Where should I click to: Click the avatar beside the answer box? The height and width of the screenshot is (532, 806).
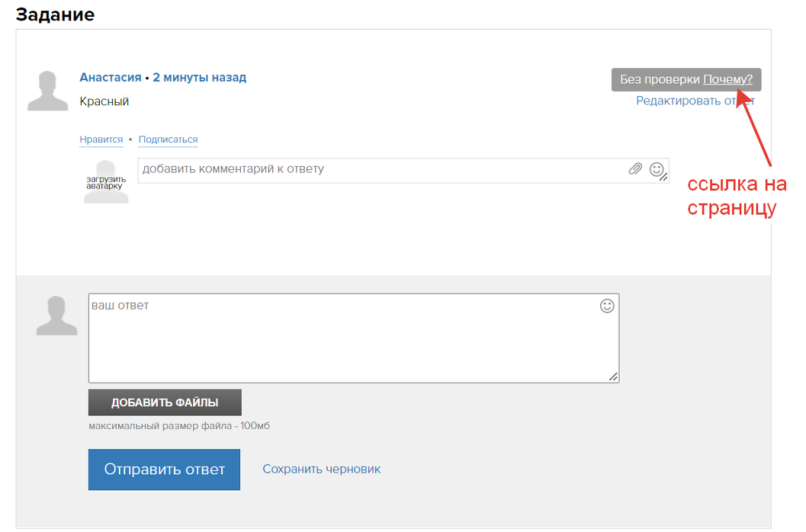pos(56,316)
